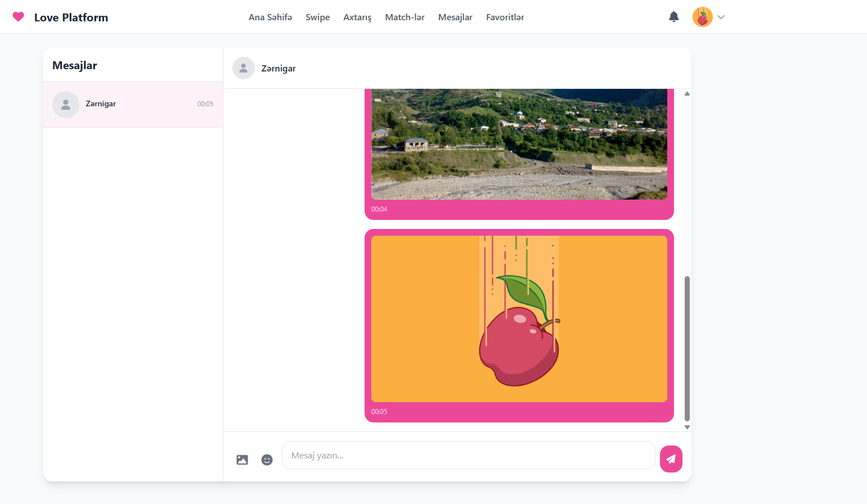
Task: Open the falling apple image message
Action: click(x=519, y=318)
